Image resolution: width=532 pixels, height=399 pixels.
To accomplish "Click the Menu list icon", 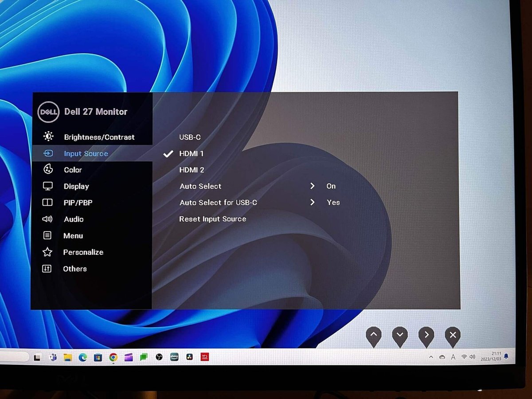I will click(47, 235).
